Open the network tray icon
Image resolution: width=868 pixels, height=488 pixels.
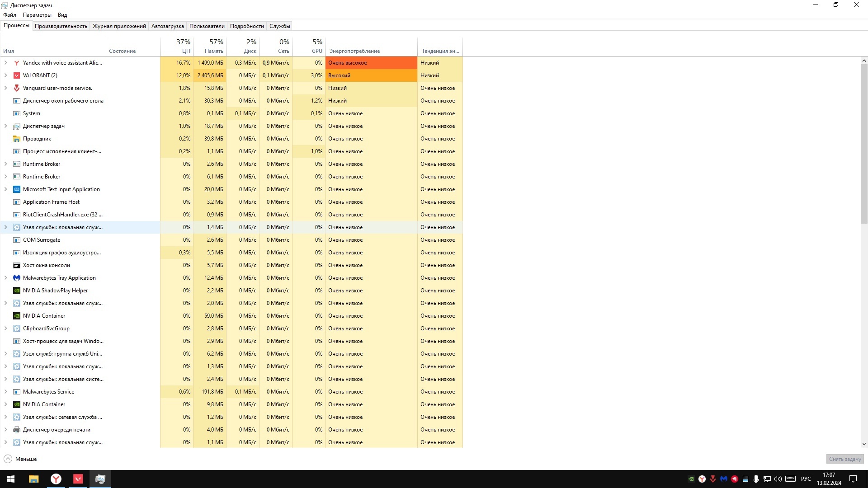pos(767,479)
